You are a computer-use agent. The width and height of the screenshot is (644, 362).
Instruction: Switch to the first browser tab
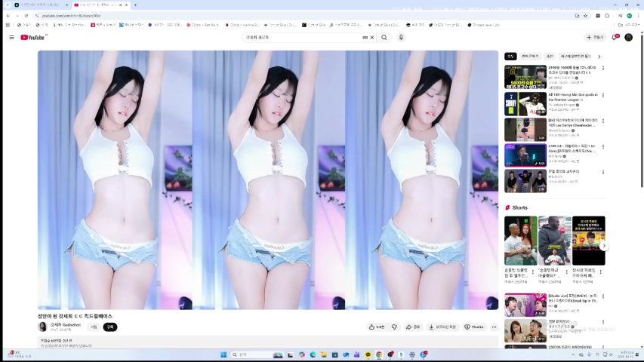(x=41, y=5)
